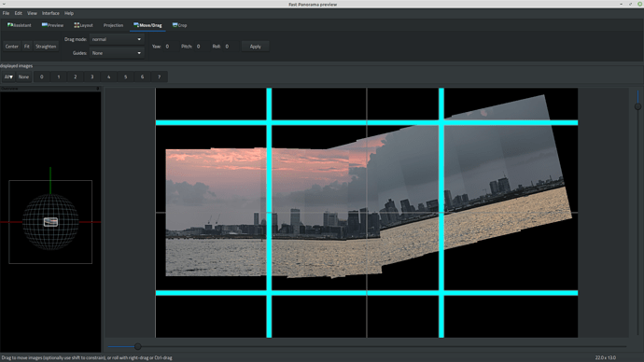Open the Guides dropdown
The image size is (644, 362).
(x=117, y=53)
